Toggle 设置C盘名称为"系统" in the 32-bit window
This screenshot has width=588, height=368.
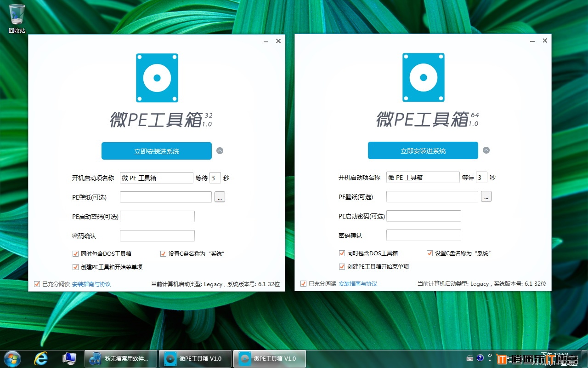click(x=163, y=253)
